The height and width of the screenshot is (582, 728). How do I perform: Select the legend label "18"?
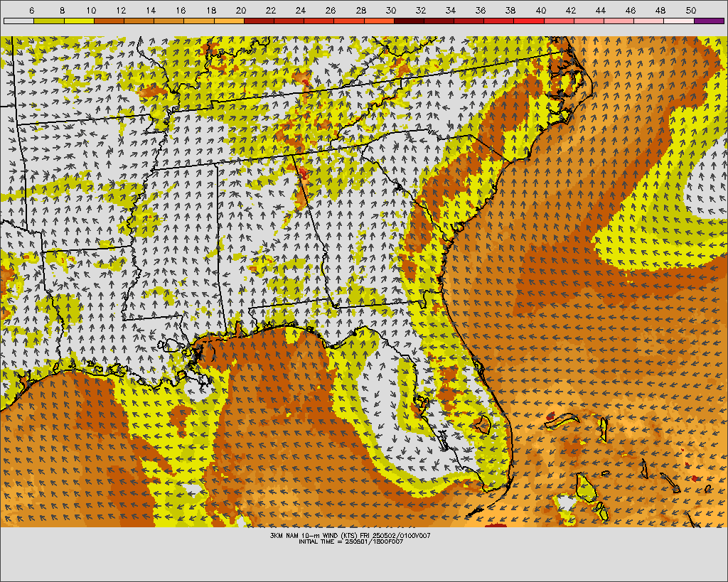210,10
